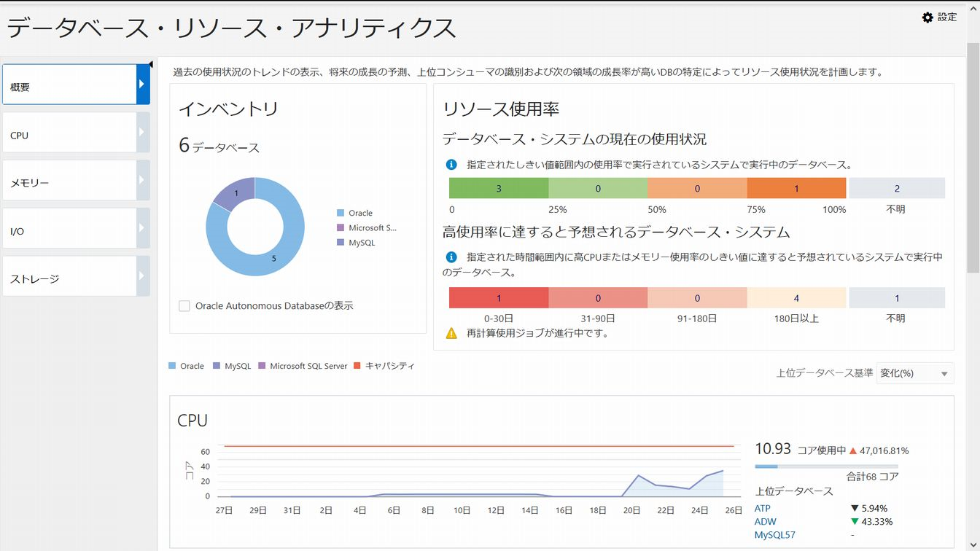
Task: Click the インベントリ heading
Action: coord(229,109)
